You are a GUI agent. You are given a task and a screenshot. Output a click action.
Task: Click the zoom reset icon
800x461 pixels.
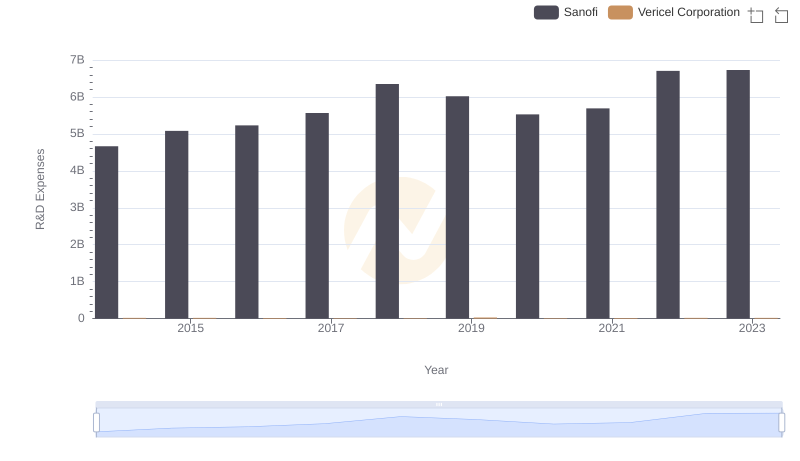click(781, 15)
